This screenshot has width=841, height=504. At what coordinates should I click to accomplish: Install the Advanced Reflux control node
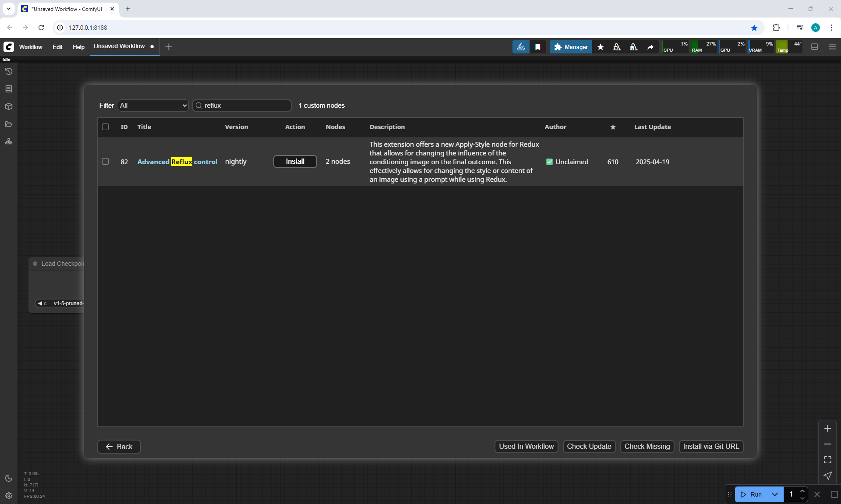click(x=295, y=162)
